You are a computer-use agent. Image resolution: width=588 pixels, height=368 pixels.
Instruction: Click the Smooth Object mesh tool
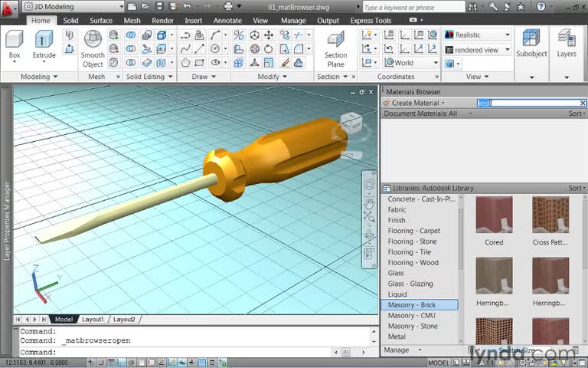pyautogui.click(x=93, y=49)
